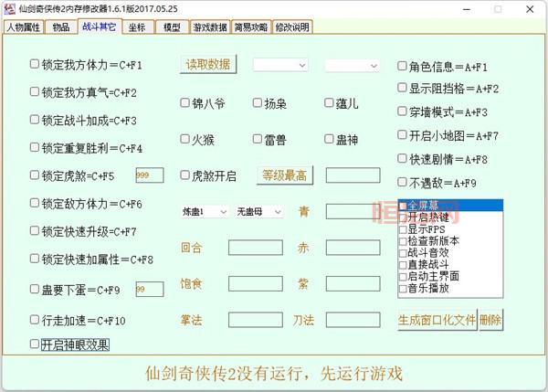Check the 开启神眼效果 option
The width and height of the screenshot is (548, 392).
[x=35, y=344]
